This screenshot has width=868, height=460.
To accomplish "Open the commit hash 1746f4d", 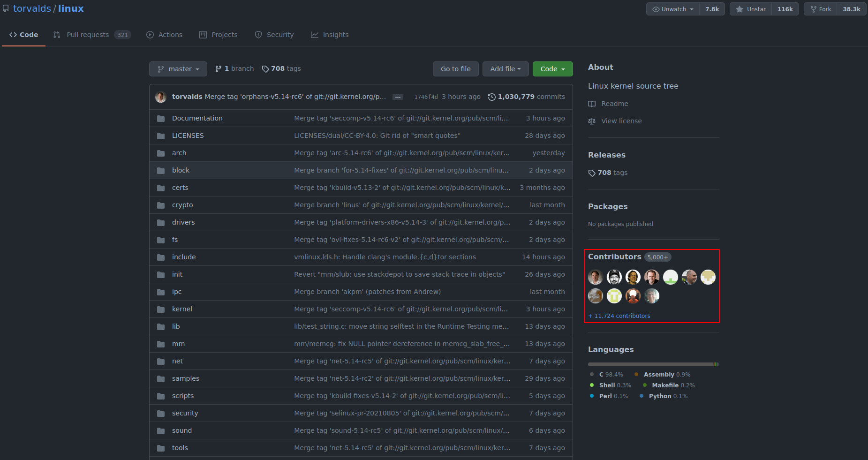I will (x=426, y=97).
